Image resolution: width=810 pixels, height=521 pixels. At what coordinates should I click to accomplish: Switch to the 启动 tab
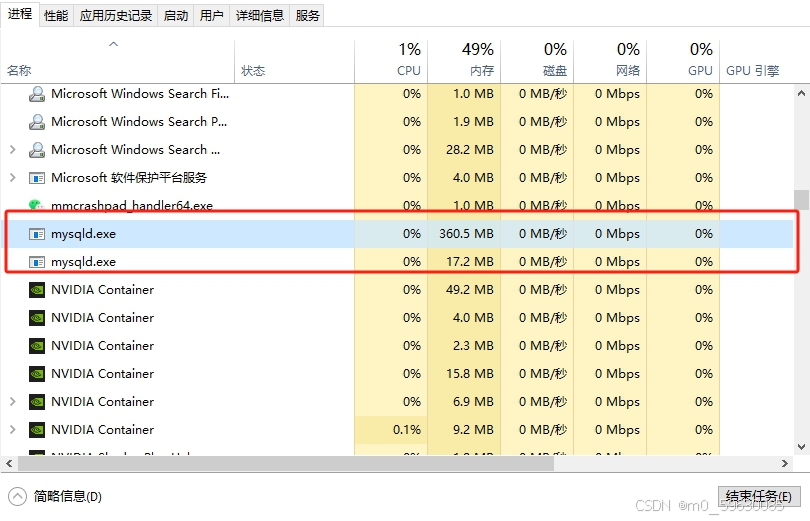[x=176, y=16]
